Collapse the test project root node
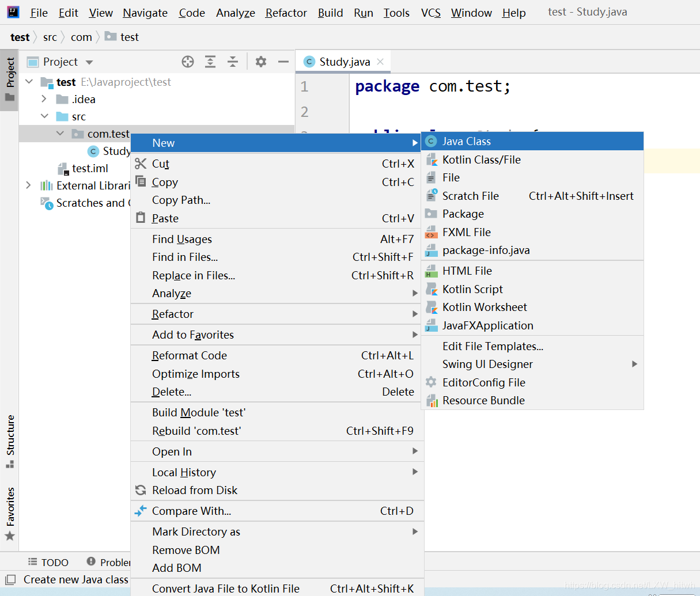700x596 pixels. (29, 82)
